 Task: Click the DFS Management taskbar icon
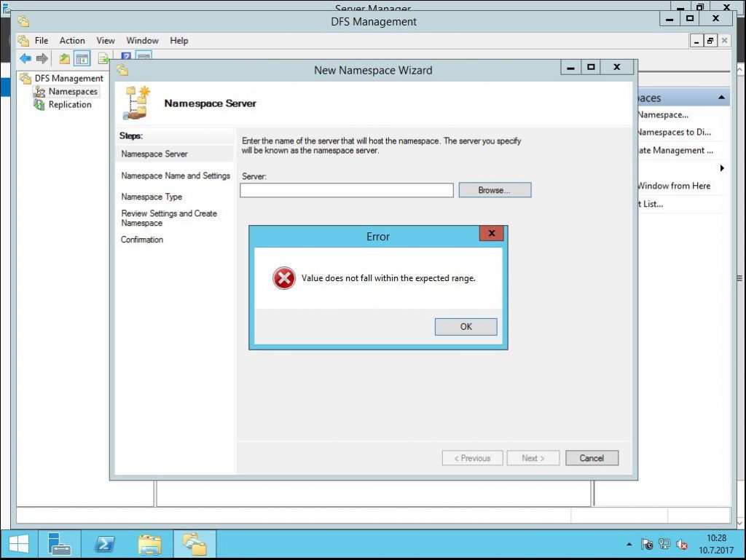(195, 544)
